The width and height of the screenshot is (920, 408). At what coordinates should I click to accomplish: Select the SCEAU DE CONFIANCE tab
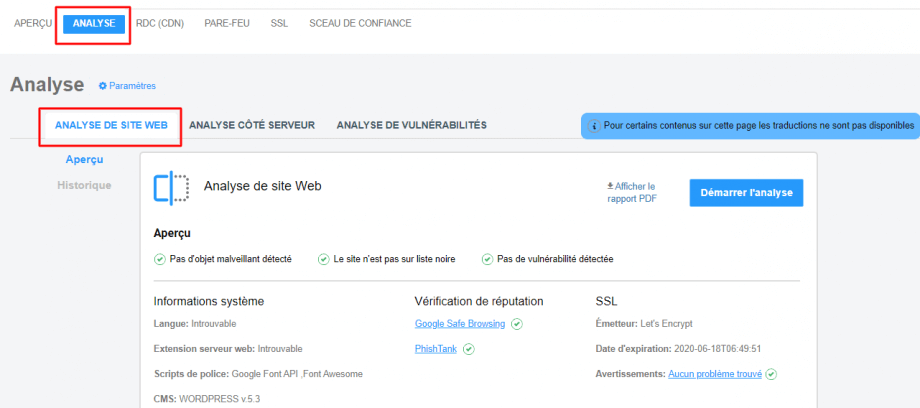pyautogui.click(x=360, y=23)
